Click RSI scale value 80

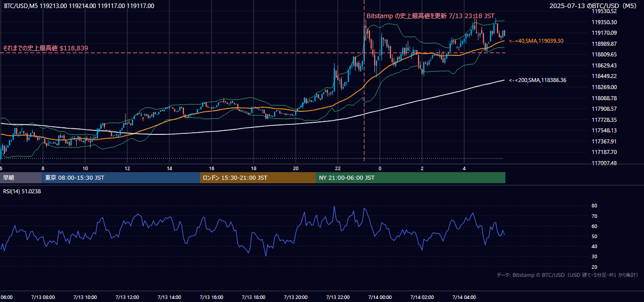tap(594, 206)
